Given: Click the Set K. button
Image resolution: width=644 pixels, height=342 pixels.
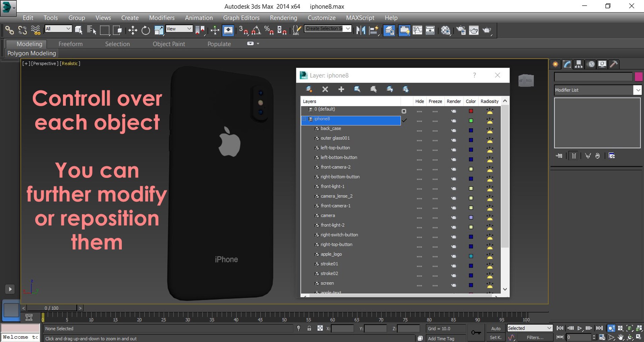Looking at the screenshot, I should coord(495,338).
